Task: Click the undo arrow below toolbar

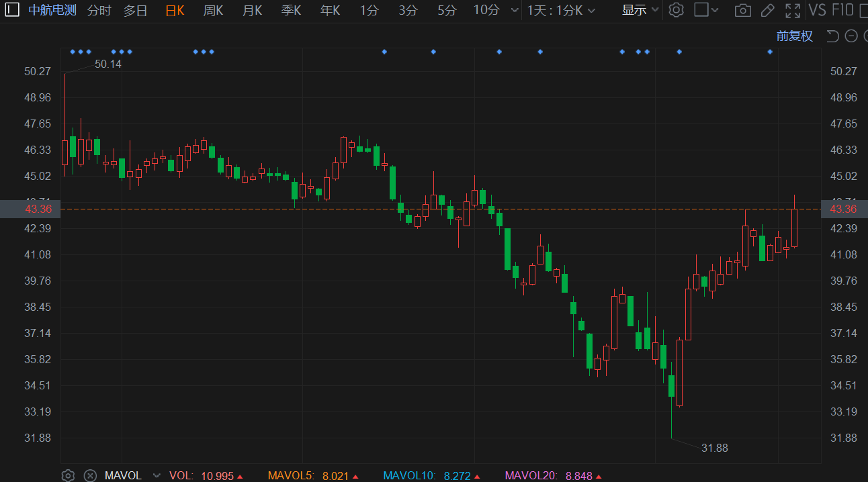Action: 832,36
